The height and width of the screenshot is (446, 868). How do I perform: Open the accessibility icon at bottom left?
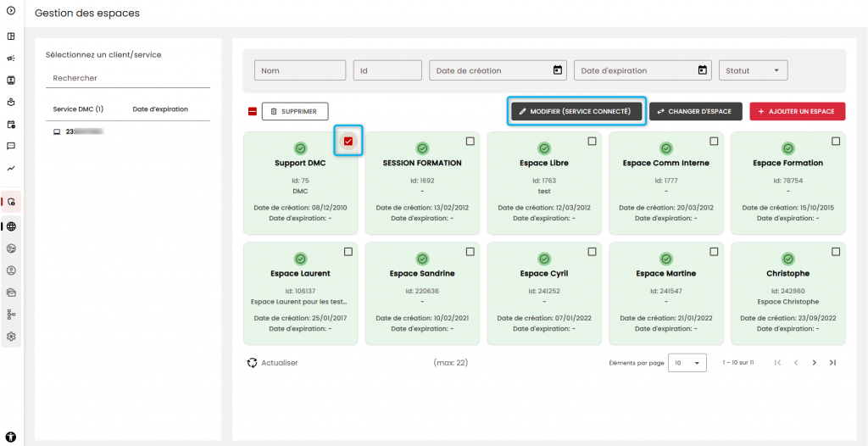11,437
